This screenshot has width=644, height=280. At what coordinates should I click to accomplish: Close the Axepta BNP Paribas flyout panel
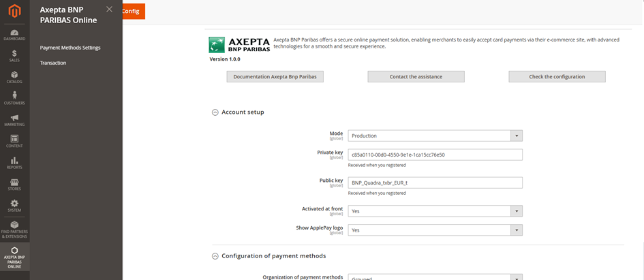pos(109,9)
